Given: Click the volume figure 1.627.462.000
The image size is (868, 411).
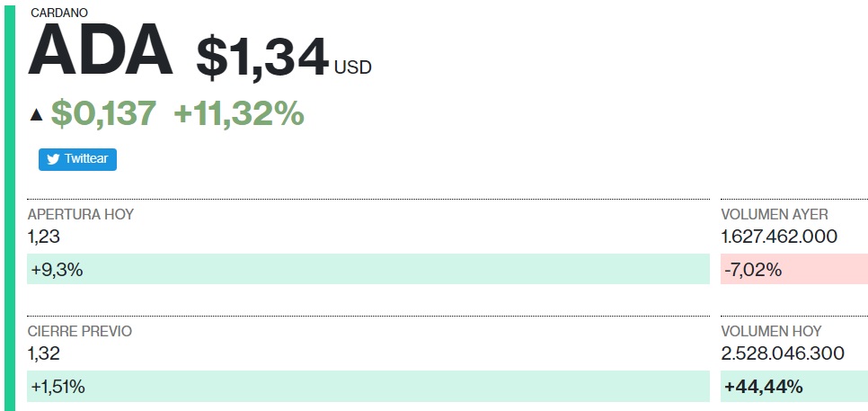Looking at the screenshot, I should pyautogui.click(x=779, y=237).
